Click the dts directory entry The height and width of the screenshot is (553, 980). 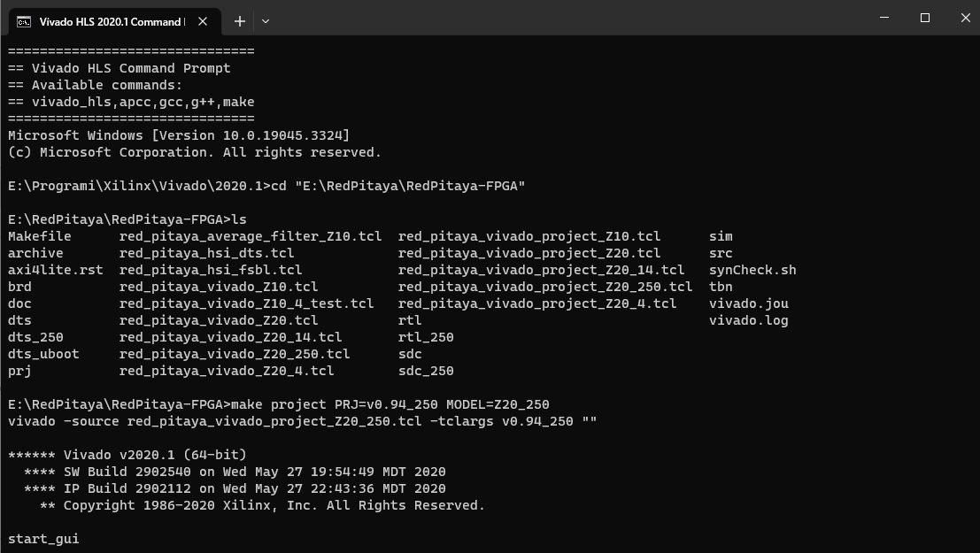point(19,321)
